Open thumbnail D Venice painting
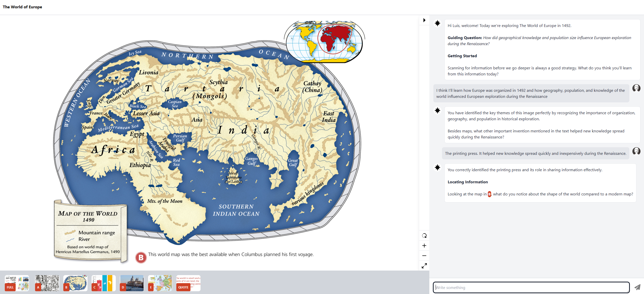This screenshot has height=294, width=644. point(132,283)
